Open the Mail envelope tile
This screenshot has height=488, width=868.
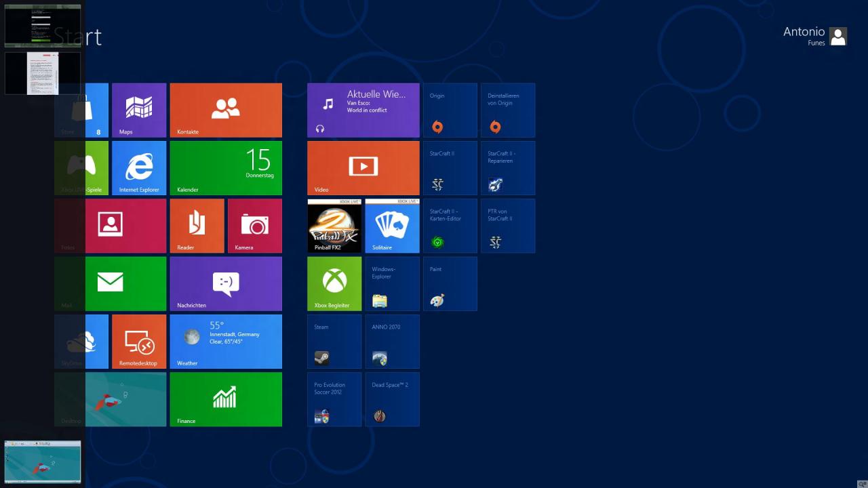coord(110,283)
